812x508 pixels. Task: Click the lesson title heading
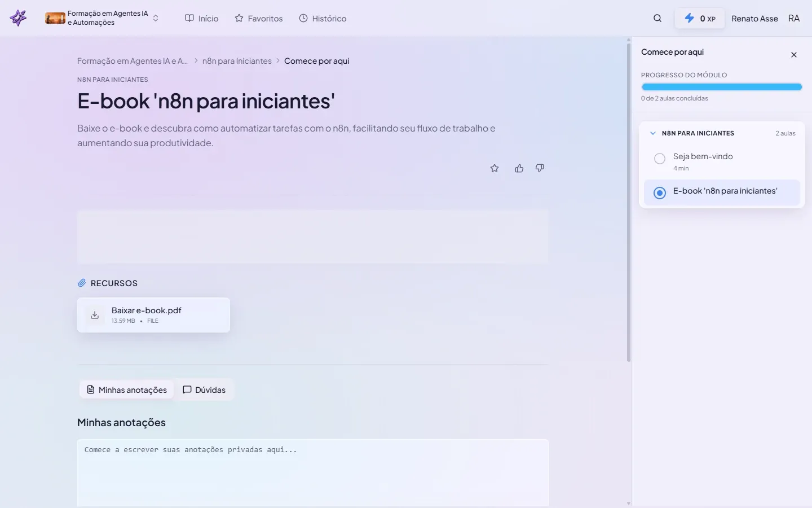[206, 101]
